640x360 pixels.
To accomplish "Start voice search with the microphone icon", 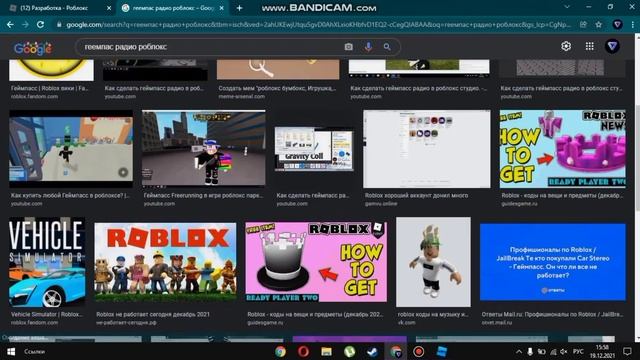I will point(368,47).
